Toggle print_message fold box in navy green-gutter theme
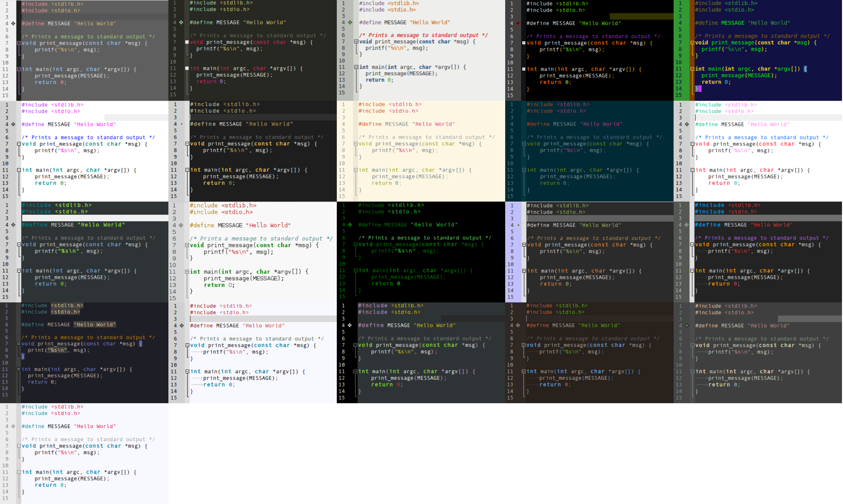843x504 pixels. tap(692, 43)
